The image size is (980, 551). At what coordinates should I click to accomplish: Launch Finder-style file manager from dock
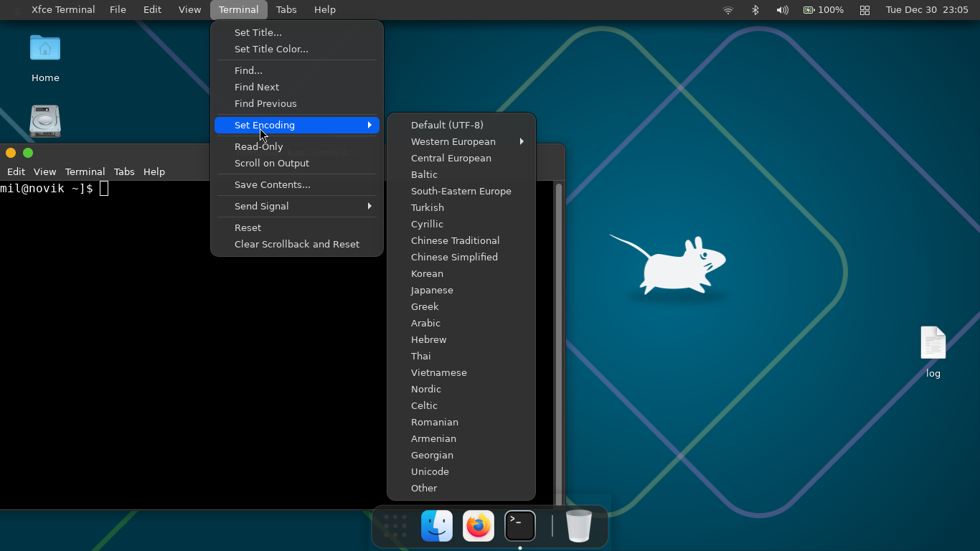(437, 526)
